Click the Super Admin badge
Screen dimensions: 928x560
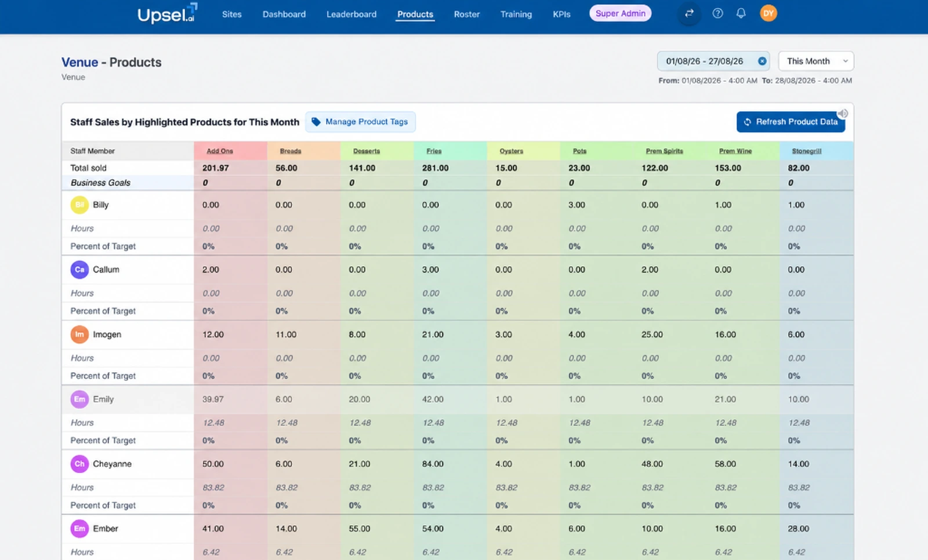pos(621,13)
